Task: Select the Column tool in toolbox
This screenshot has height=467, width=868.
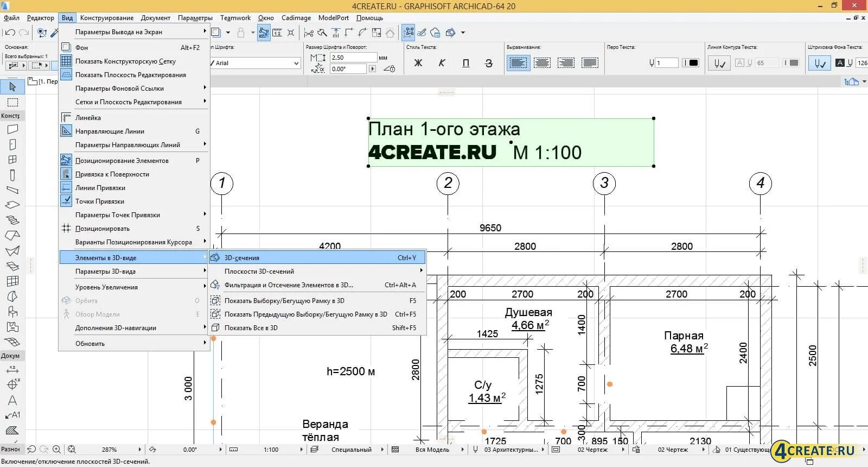Action: point(12,175)
